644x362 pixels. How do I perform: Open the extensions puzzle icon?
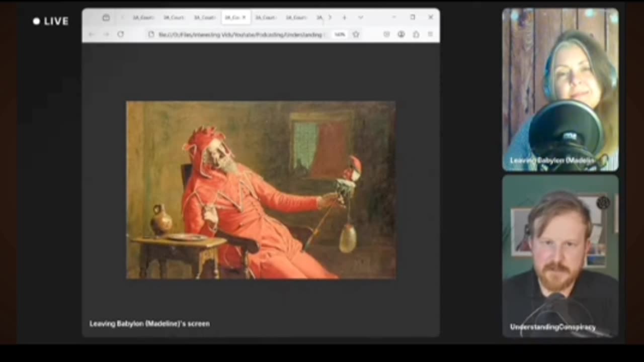pos(416,34)
